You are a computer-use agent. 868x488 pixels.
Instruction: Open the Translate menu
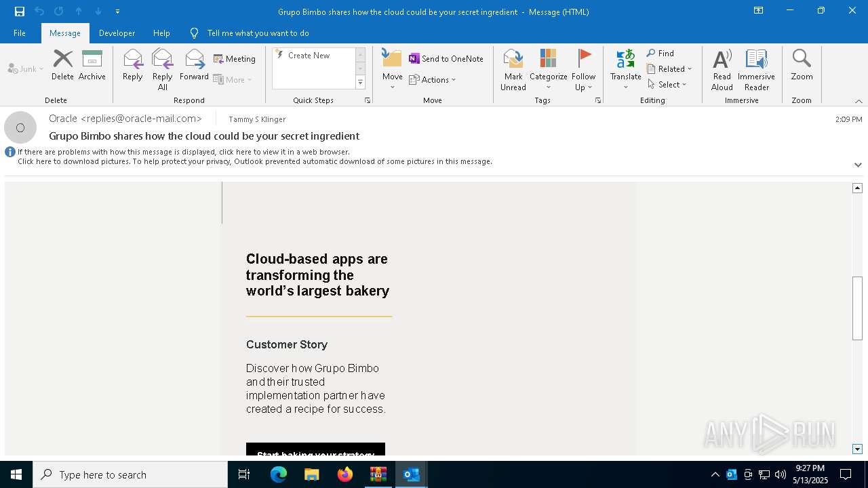625,70
